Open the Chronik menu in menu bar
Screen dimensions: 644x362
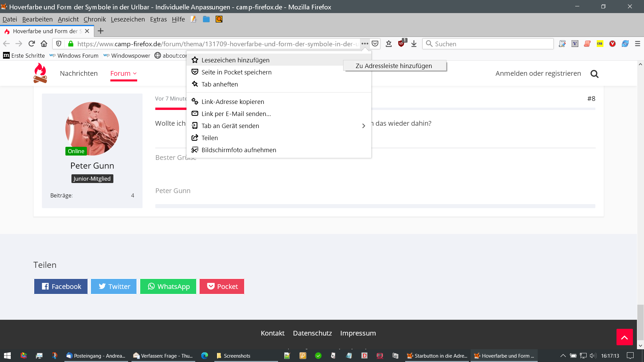tap(95, 19)
